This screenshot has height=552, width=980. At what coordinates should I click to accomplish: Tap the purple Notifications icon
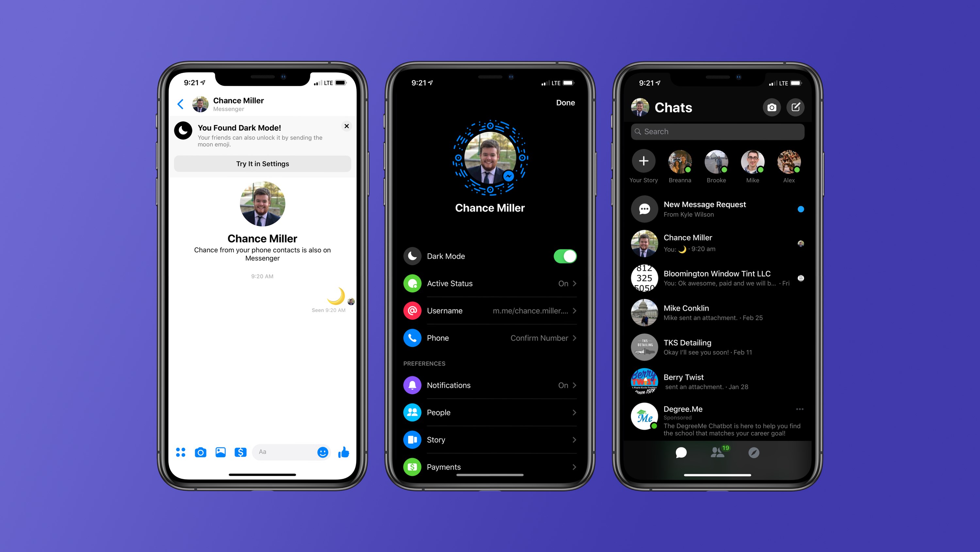tap(412, 384)
